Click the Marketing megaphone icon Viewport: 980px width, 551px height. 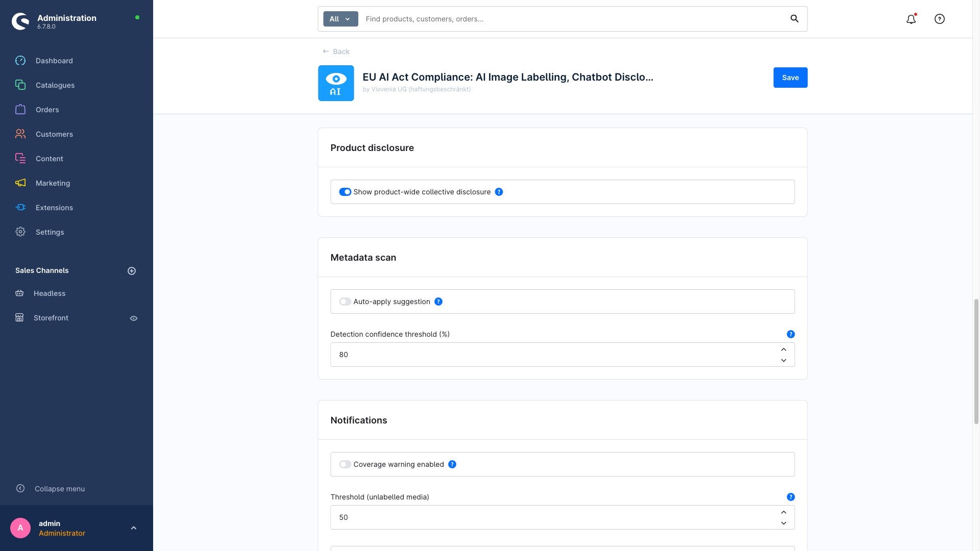click(20, 183)
